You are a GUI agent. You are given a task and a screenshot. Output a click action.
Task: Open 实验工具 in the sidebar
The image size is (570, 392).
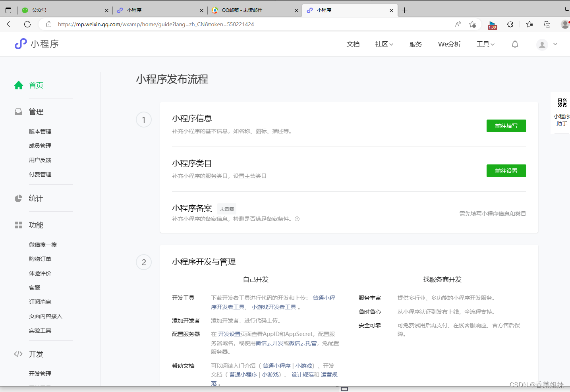coord(40,330)
